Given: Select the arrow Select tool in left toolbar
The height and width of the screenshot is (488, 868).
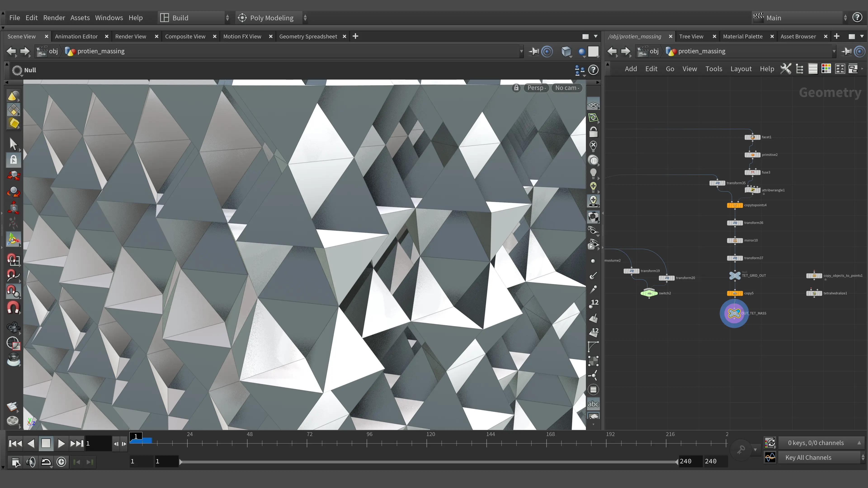Looking at the screenshot, I should point(13,144).
